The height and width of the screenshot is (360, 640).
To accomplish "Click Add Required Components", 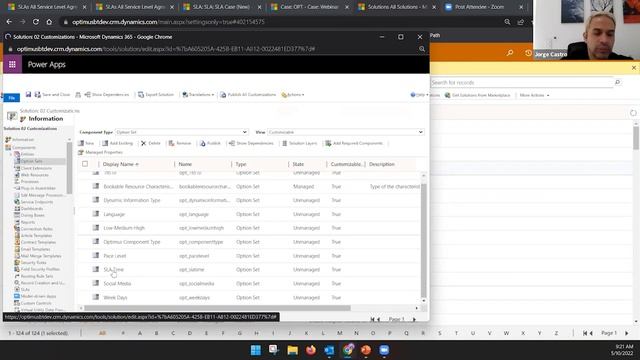I will [x=354, y=143].
